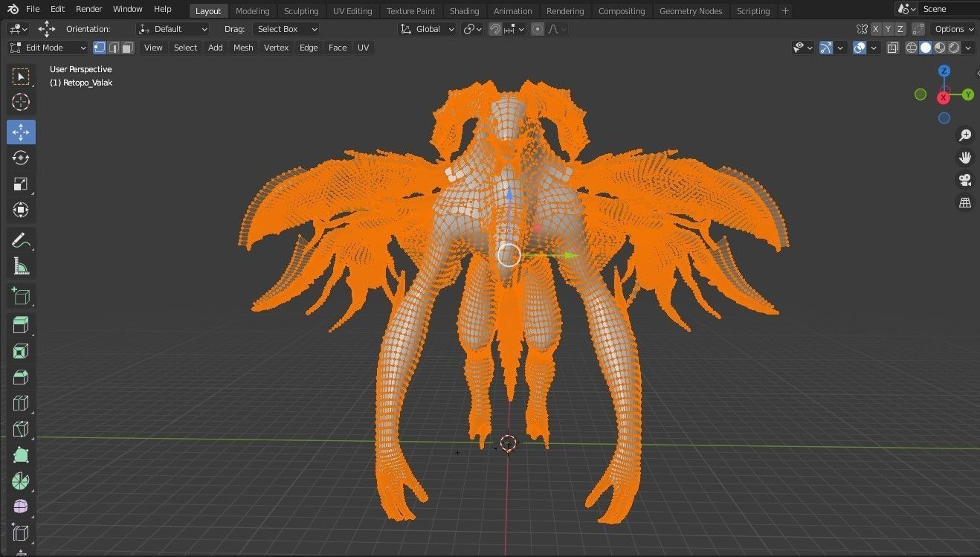980x557 pixels.
Task: Select the Move tool
Action: pyautogui.click(x=21, y=132)
